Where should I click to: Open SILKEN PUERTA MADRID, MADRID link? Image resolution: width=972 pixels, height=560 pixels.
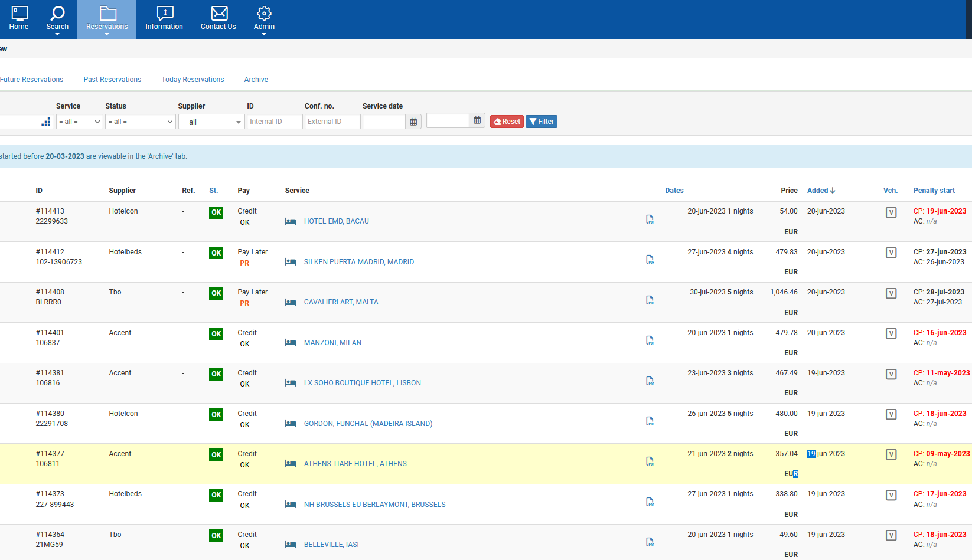coord(359,262)
